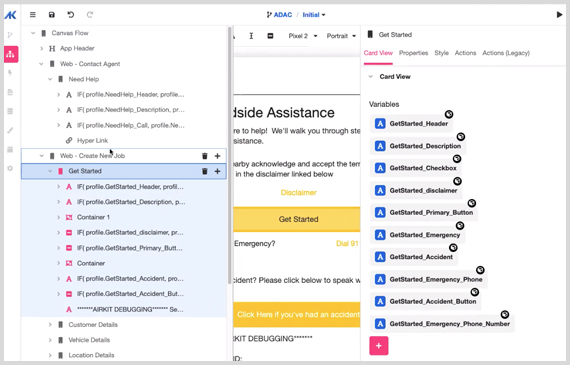Click reset icon on GetStarted_disclaimer variable
Screen dimensions: 570x365
pyautogui.click(x=457, y=181)
